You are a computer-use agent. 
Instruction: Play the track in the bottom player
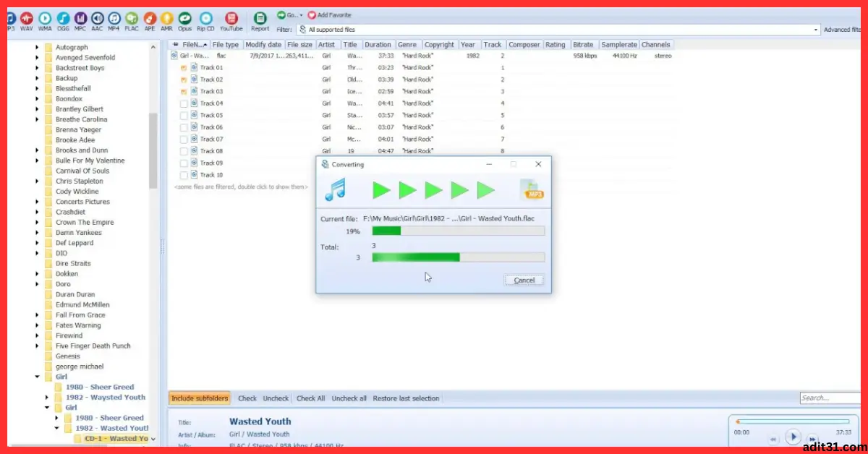click(793, 437)
